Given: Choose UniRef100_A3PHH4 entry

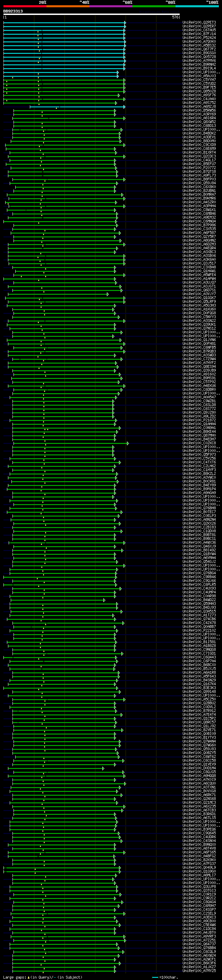Looking at the screenshot, I should coord(199,206).
